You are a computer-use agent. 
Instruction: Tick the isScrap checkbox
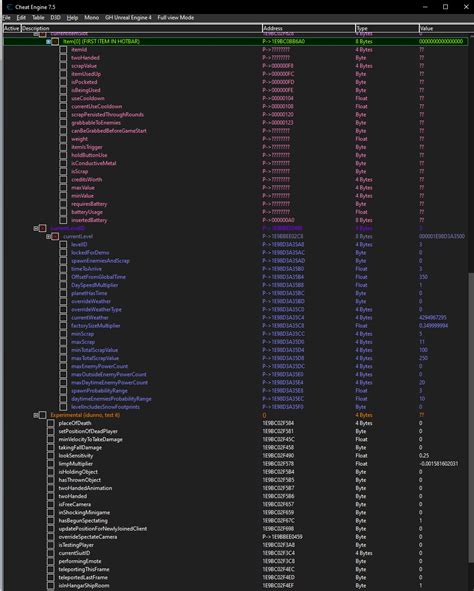click(63, 171)
